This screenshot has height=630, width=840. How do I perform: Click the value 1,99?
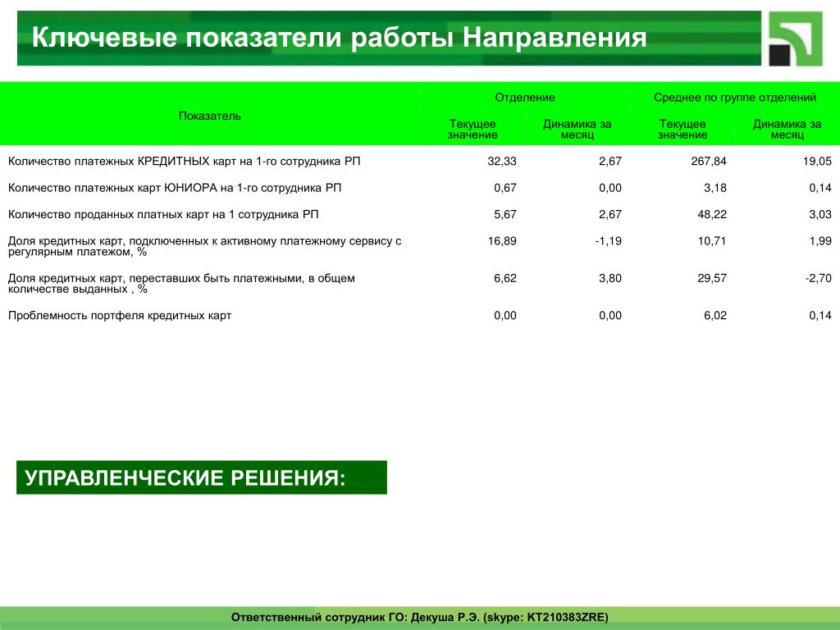(x=820, y=241)
